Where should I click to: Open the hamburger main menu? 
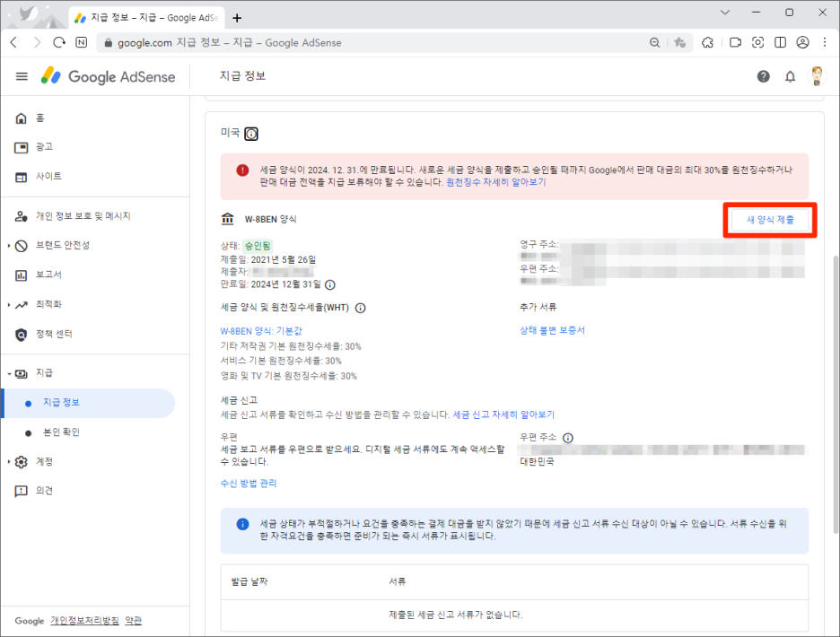click(22, 76)
